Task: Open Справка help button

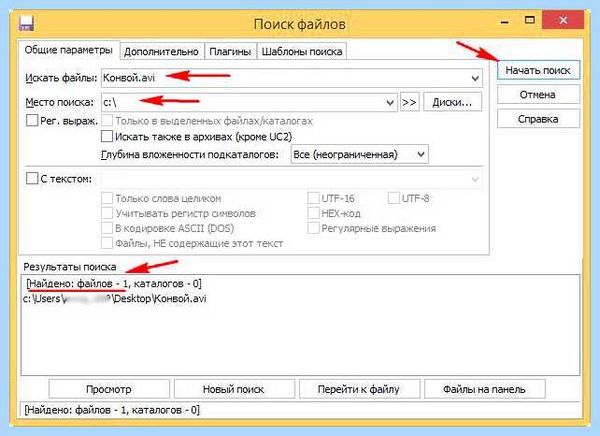Action: coord(538,119)
